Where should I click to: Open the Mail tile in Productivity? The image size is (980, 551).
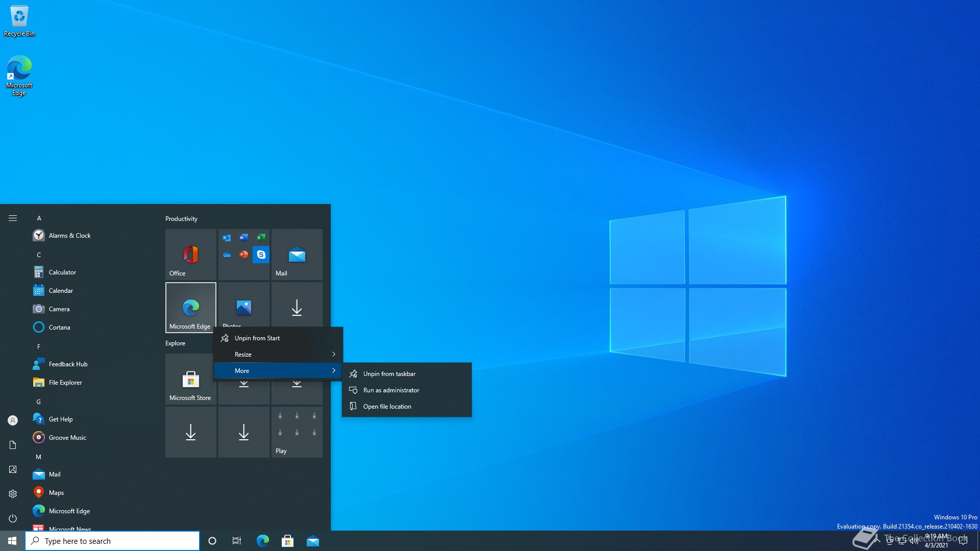pyautogui.click(x=297, y=255)
